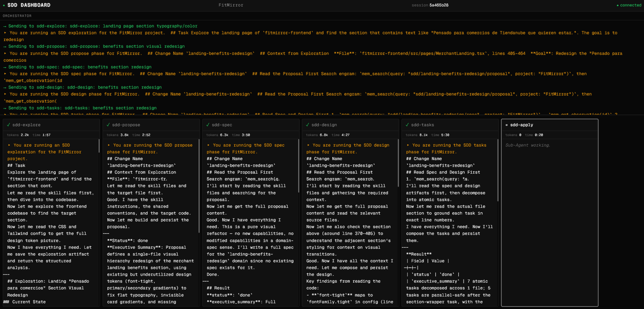
Task: Click log line 'Sending to sdd-explore: landing page section'
Action: click(100, 26)
